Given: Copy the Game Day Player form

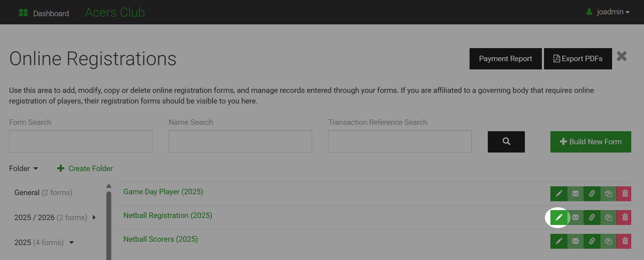Looking at the screenshot, I should (x=608, y=194).
